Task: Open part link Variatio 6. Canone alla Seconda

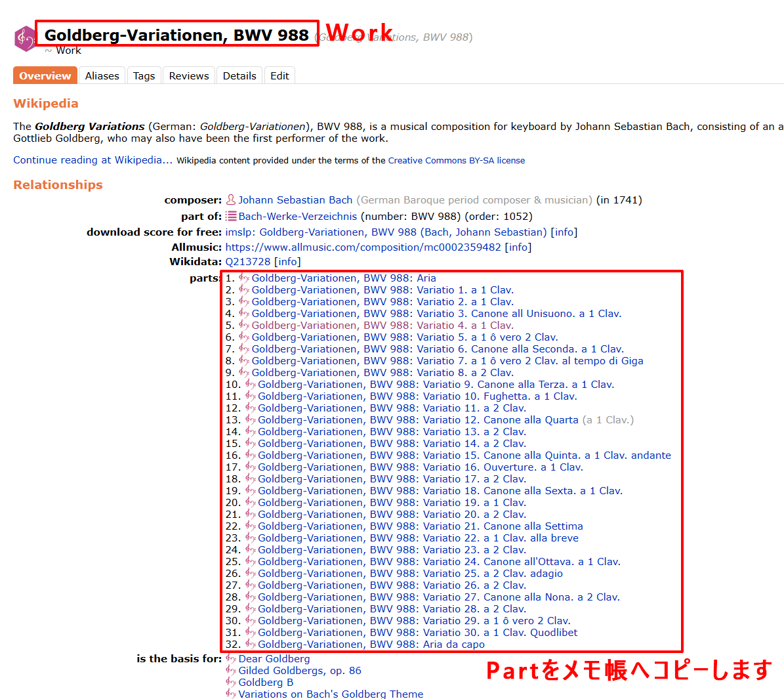Action: tap(438, 349)
